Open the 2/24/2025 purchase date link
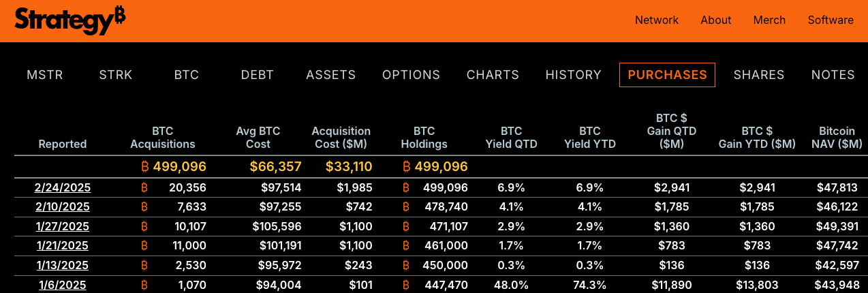868x293 pixels. 63,187
